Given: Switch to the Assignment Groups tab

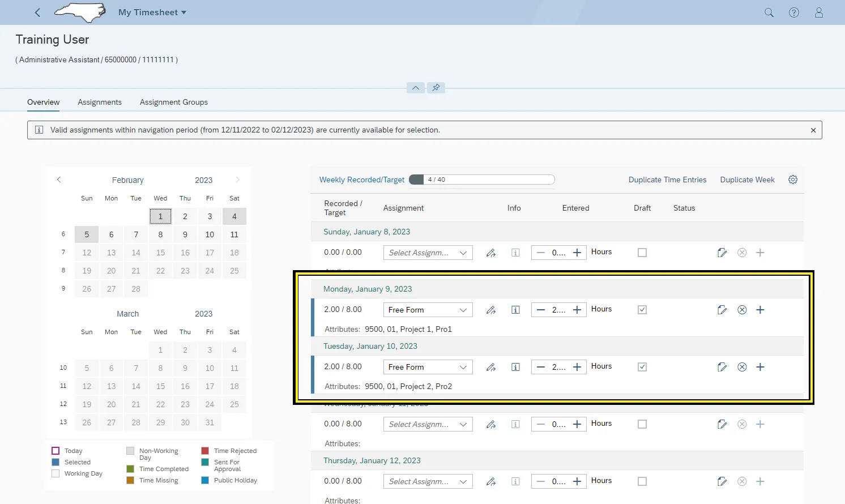Looking at the screenshot, I should [x=173, y=102].
